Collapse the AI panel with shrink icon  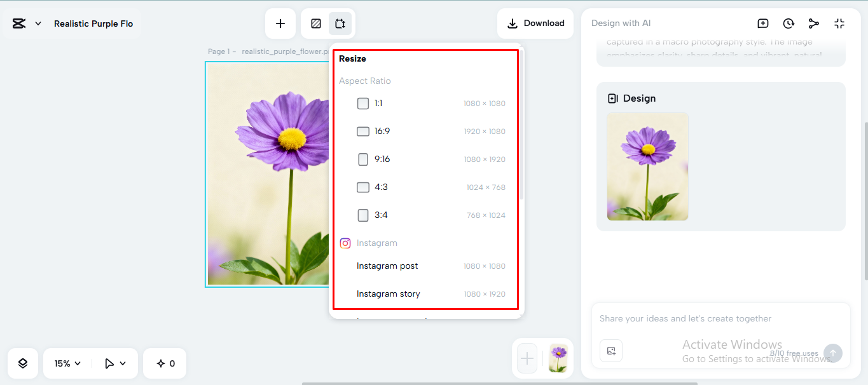[x=839, y=23]
